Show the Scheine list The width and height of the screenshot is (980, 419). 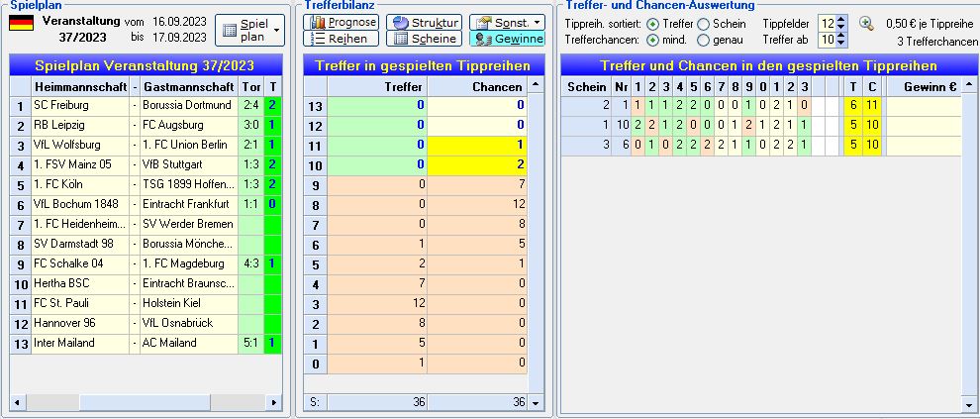(424, 39)
